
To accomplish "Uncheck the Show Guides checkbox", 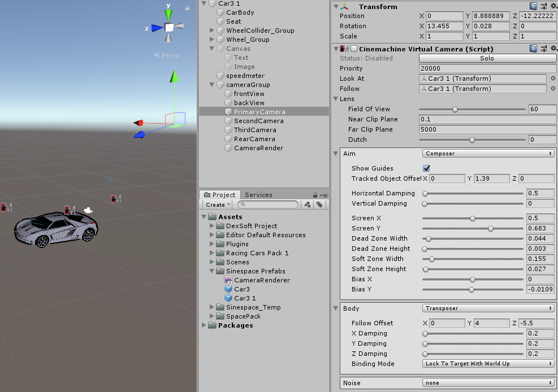I will point(426,168).
